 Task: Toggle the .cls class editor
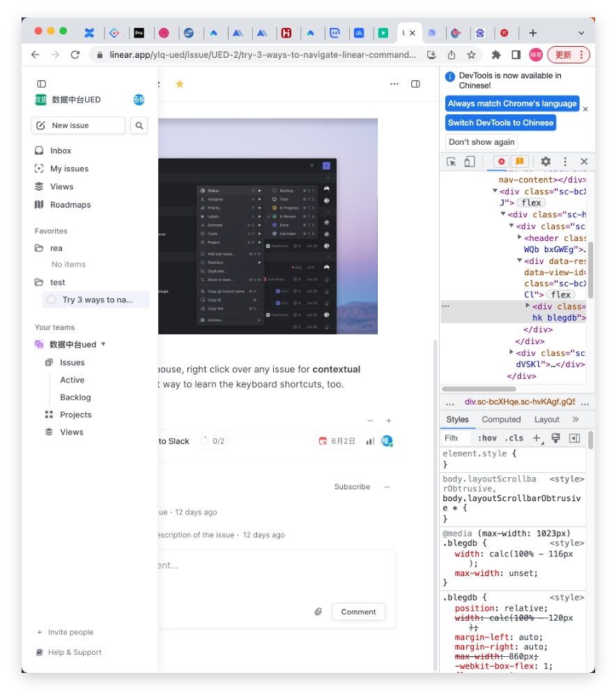pyautogui.click(x=514, y=438)
